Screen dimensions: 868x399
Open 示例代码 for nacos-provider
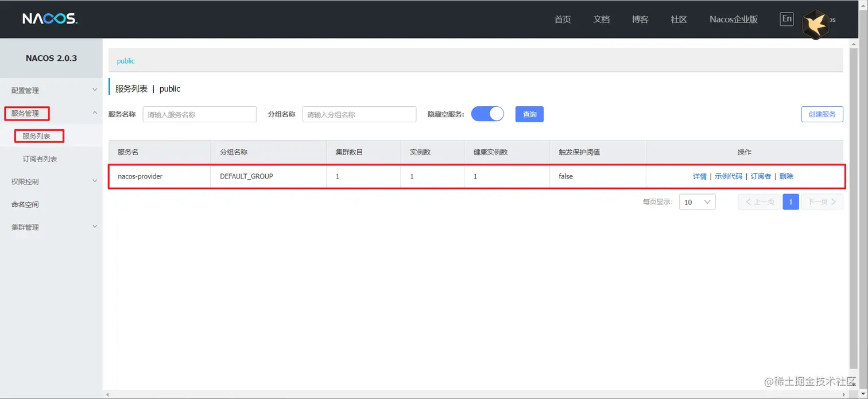point(728,176)
